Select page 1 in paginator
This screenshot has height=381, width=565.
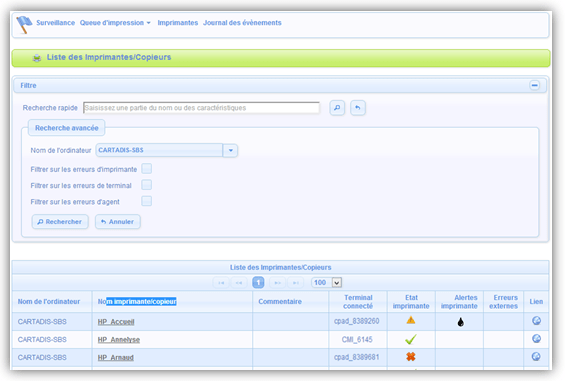[x=258, y=283]
